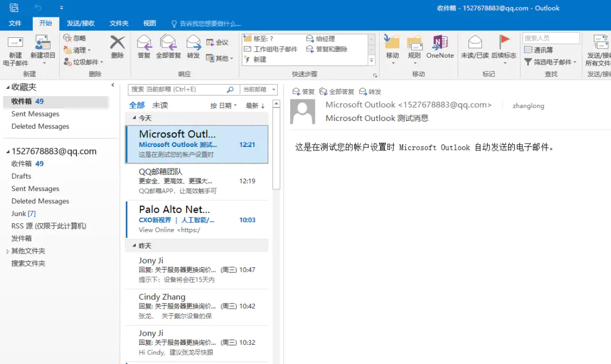
Task: Open the Address Book (通讯簿)
Action: coord(539,50)
